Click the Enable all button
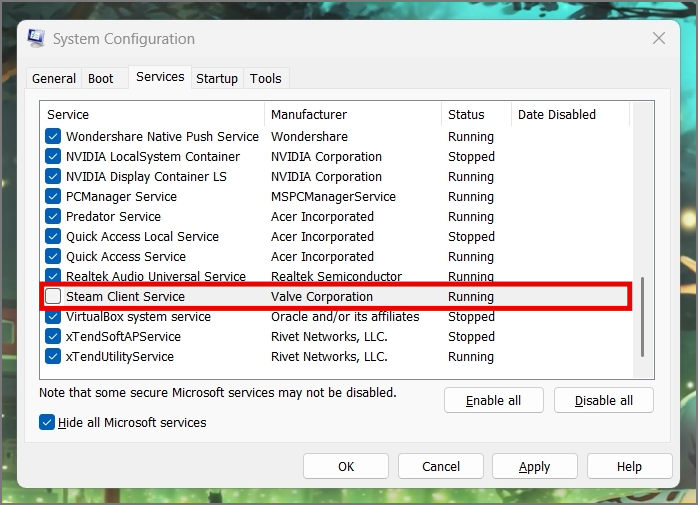Screen dimensions: 698x505 click(494, 400)
